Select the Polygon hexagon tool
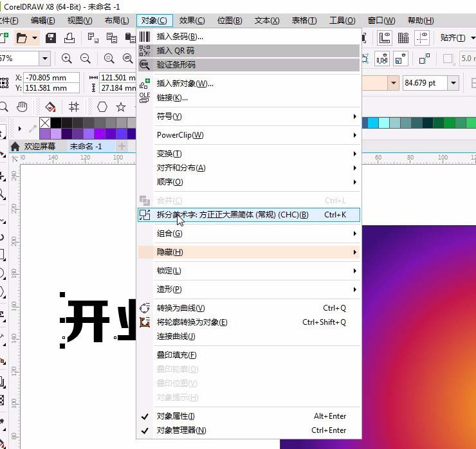The height and width of the screenshot is (449, 476). coord(102,107)
